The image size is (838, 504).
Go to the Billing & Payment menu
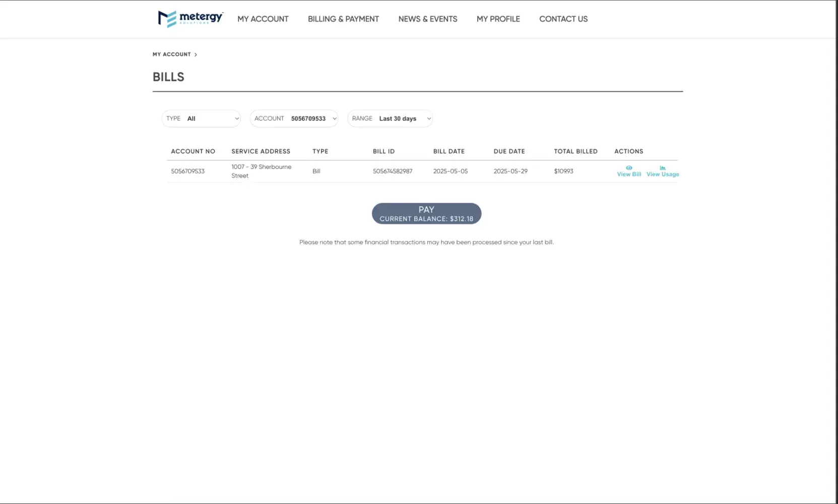pyautogui.click(x=343, y=19)
